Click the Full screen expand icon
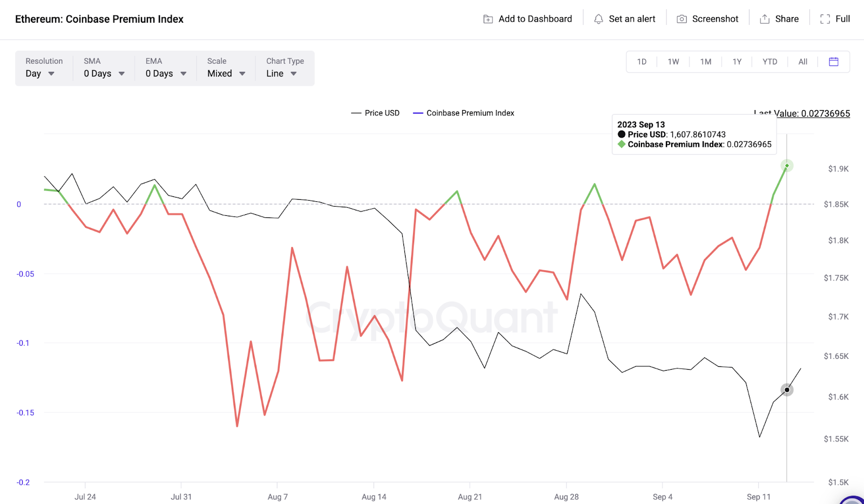864x504 pixels. (825, 19)
